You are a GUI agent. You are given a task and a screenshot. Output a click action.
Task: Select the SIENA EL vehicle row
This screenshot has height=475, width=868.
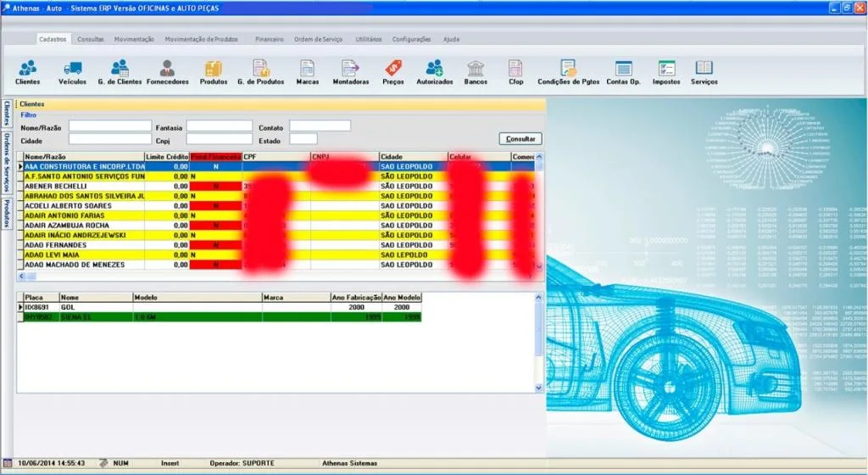point(220,317)
